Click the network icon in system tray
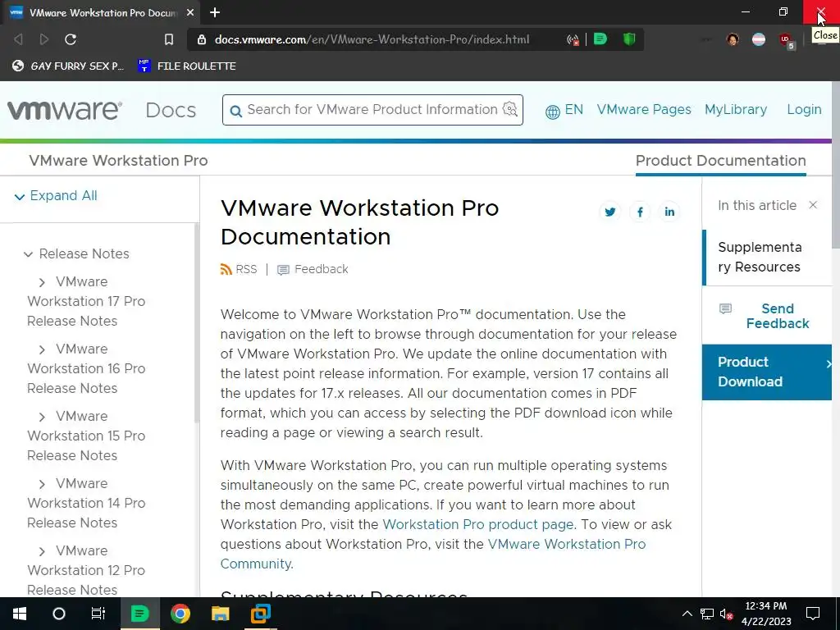 (706, 614)
